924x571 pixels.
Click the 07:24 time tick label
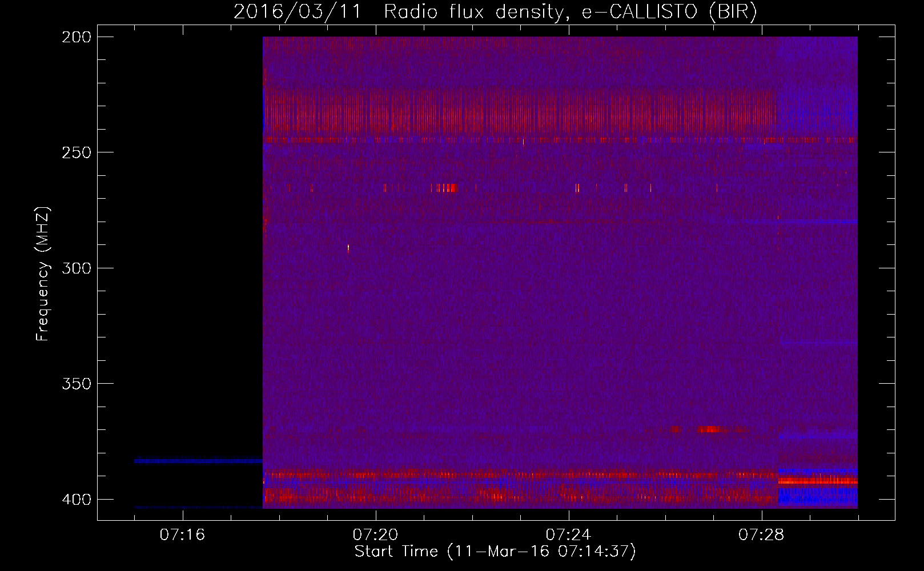[x=568, y=535]
